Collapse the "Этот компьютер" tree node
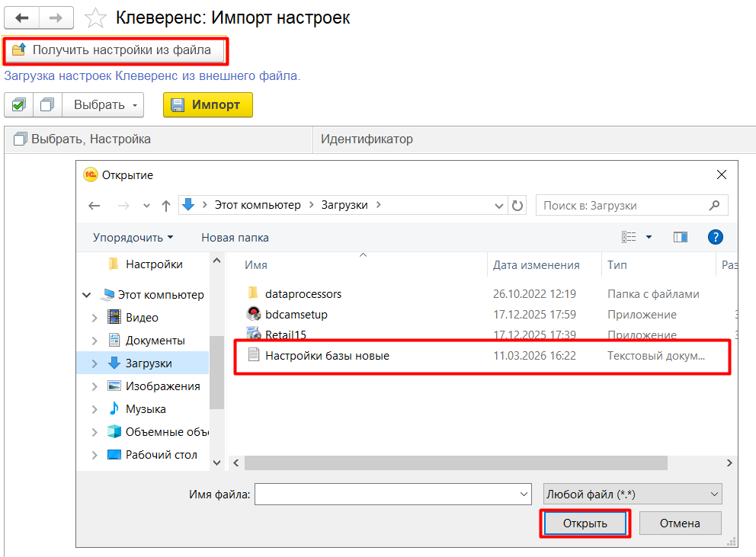The image size is (756, 557). pos(87,295)
